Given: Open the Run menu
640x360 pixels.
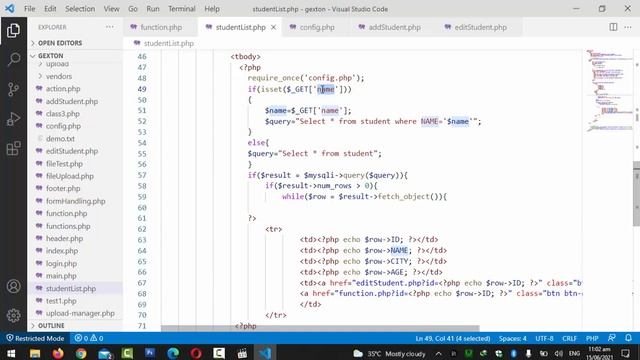Looking at the screenshot, I should point(153,9).
